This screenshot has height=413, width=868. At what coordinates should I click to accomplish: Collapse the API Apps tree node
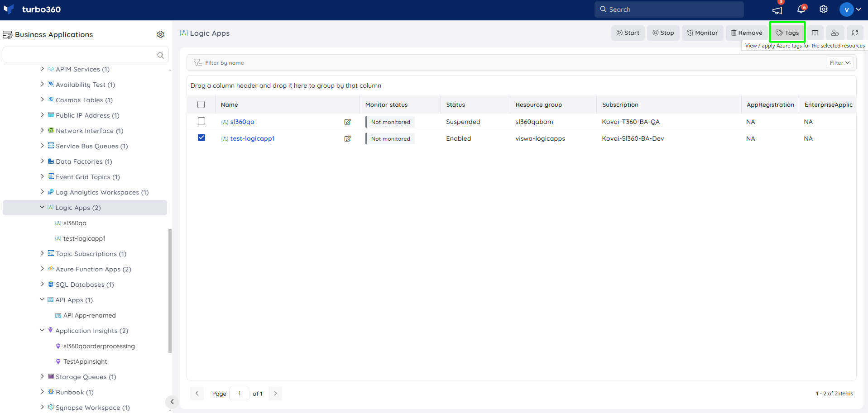coord(42,299)
